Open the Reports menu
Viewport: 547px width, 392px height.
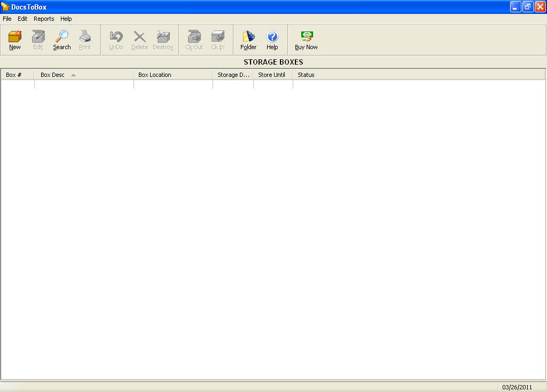tap(44, 19)
